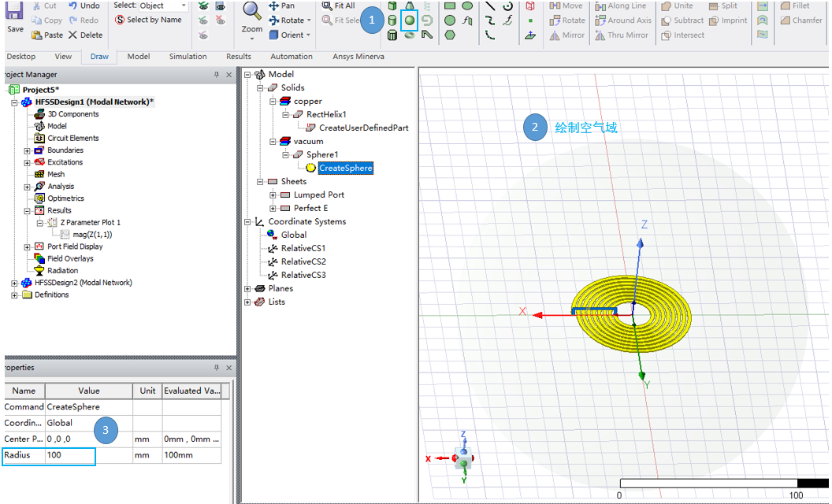This screenshot has width=832, height=504.
Task: Toggle the faded green-check eye icon
Action: click(x=202, y=20)
